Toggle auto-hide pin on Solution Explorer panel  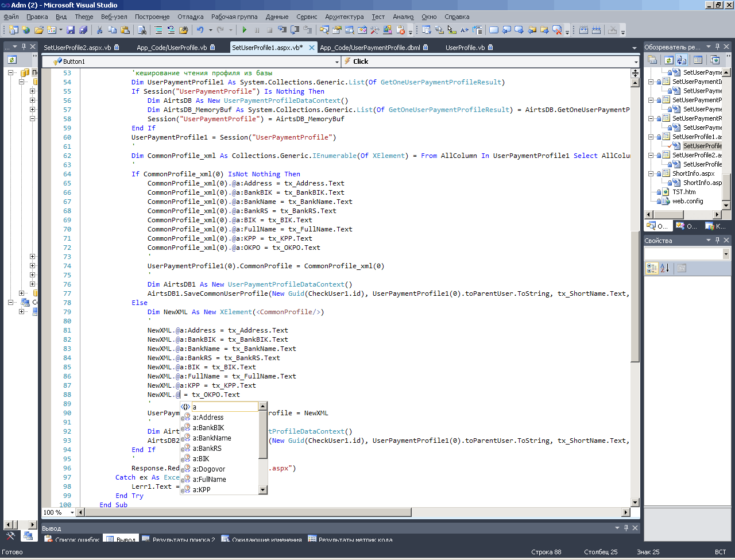point(717,47)
